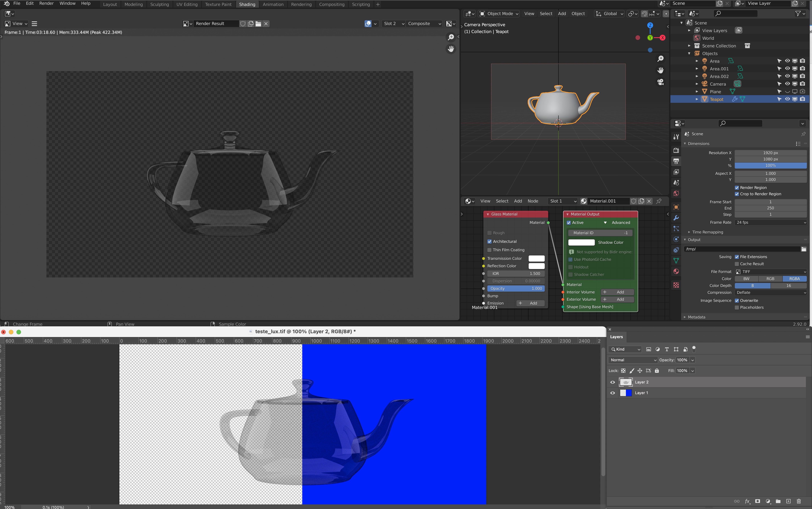Uncheck Crop to Render Region
The width and height of the screenshot is (812, 509).
tap(737, 194)
